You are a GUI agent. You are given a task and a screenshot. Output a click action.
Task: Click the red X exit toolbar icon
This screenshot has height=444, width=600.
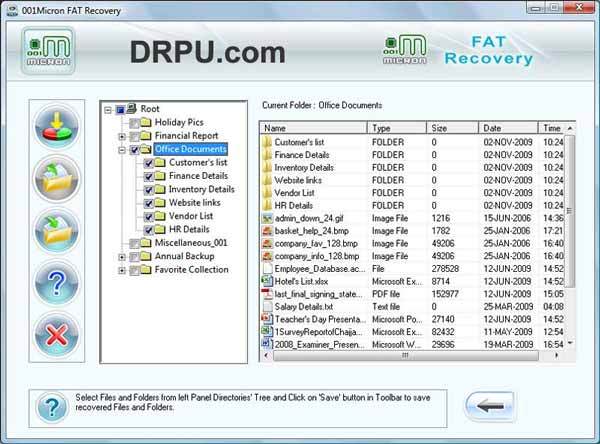pyautogui.click(x=57, y=335)
